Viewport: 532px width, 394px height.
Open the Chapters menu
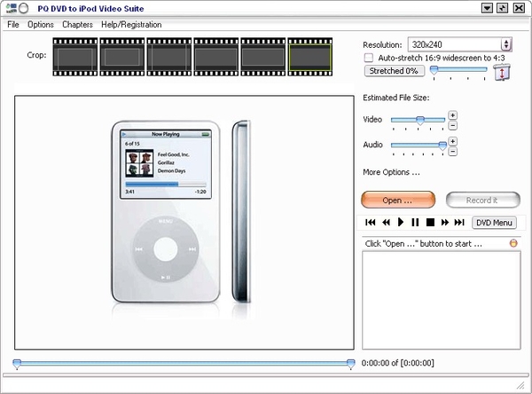coord(77,24)
